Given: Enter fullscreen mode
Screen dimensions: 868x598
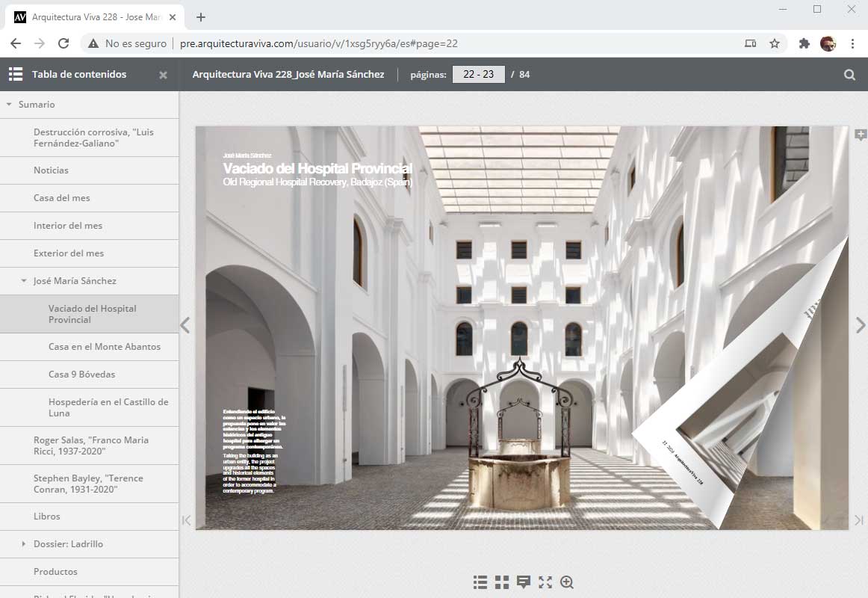Looking at the screenshot, I should click(545, 582).
